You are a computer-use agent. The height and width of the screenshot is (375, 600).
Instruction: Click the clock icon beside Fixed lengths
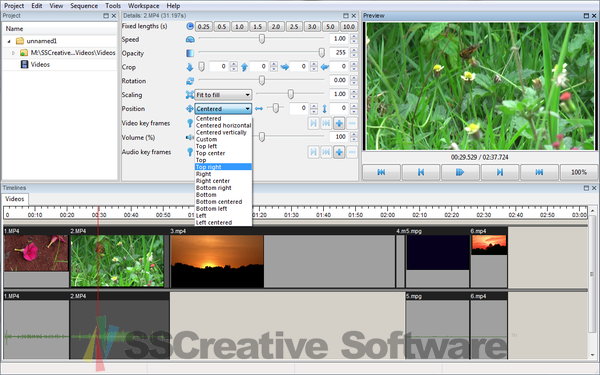190,26
